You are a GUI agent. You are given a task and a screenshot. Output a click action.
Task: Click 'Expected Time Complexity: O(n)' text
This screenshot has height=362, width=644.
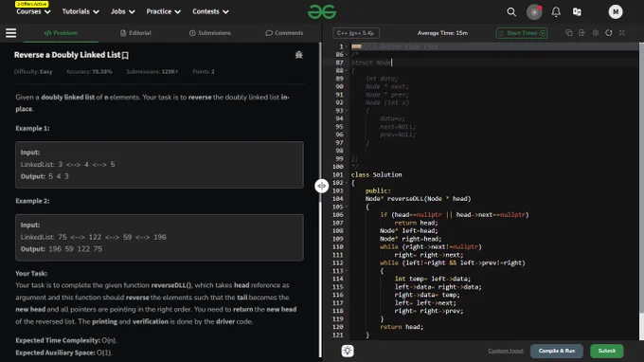(66, 340)
